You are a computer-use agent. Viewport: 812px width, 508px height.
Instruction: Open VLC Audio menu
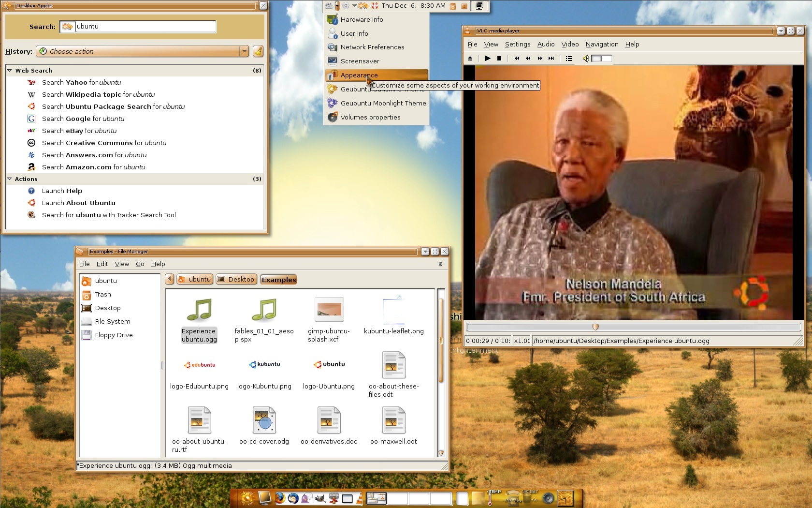coord(546,44)
